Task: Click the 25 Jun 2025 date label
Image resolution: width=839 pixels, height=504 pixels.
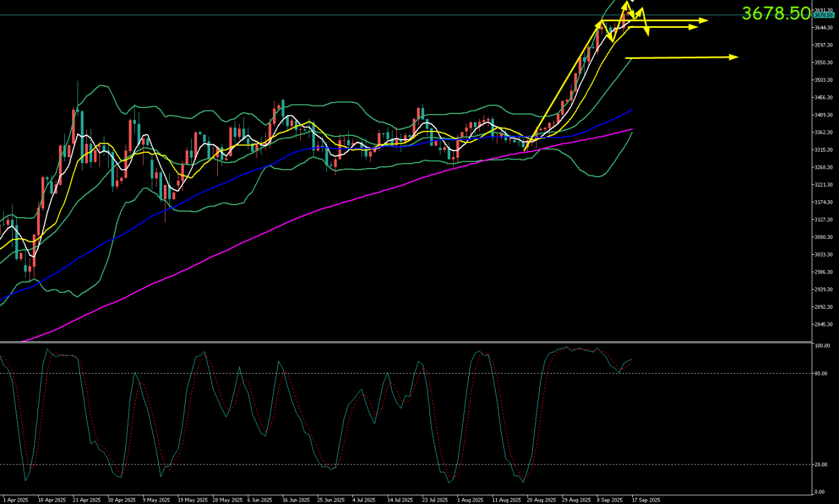Action: click(331, 500)
